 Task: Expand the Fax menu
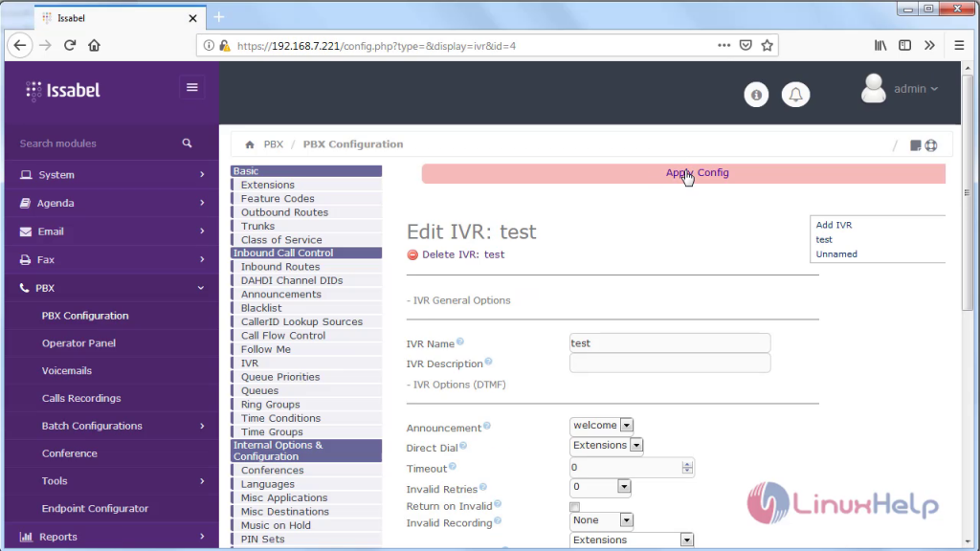(x=112, y=259)
